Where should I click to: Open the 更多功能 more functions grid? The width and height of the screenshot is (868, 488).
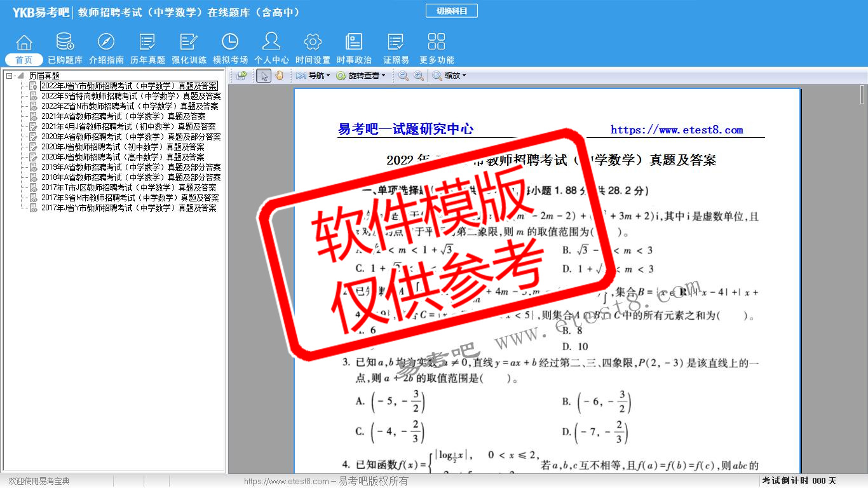coord(437,48)
